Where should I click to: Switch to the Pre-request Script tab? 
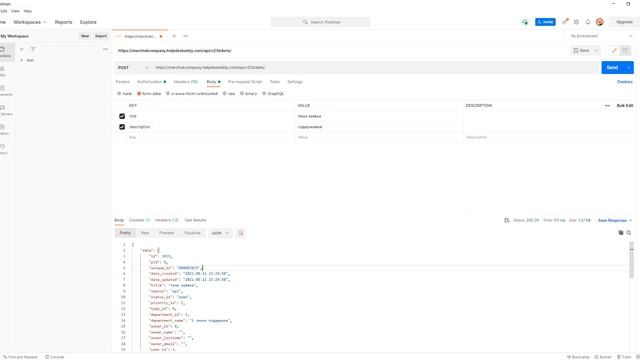click(x=245, y=82)
